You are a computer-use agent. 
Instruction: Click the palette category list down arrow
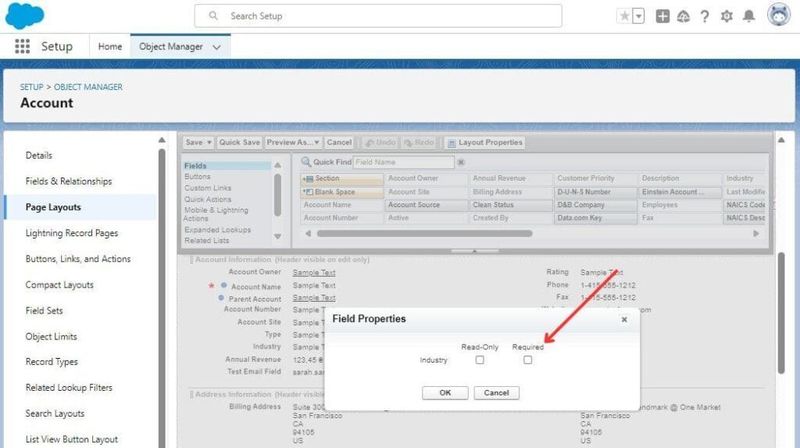pos(278,236)
